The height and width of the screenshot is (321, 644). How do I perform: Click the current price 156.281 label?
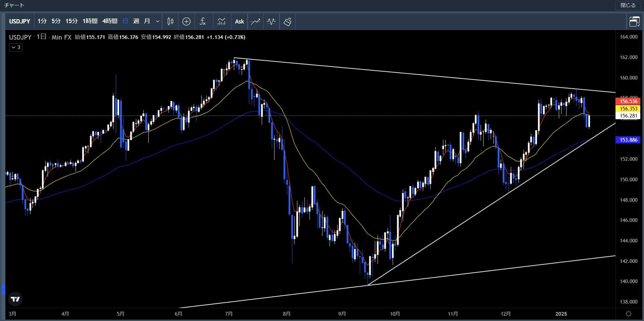pos(628,116)
